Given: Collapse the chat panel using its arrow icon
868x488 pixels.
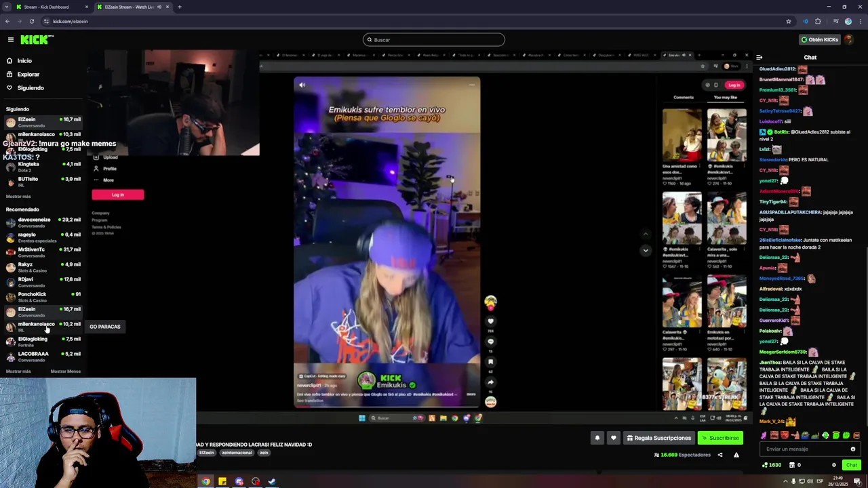Looking at the screenshot, I should click(759, 58).
